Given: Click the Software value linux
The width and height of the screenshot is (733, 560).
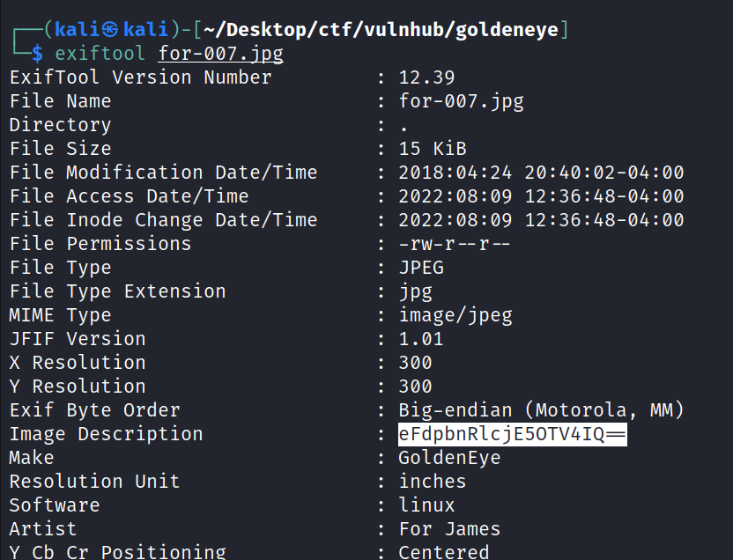Looking at the screenshot, I should click(426, 505).
